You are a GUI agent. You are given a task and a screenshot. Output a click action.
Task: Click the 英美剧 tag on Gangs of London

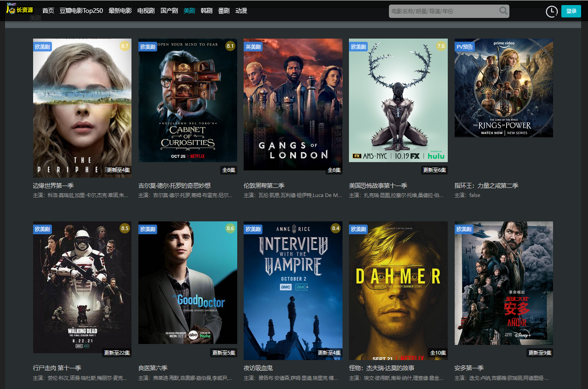[253, 46]
